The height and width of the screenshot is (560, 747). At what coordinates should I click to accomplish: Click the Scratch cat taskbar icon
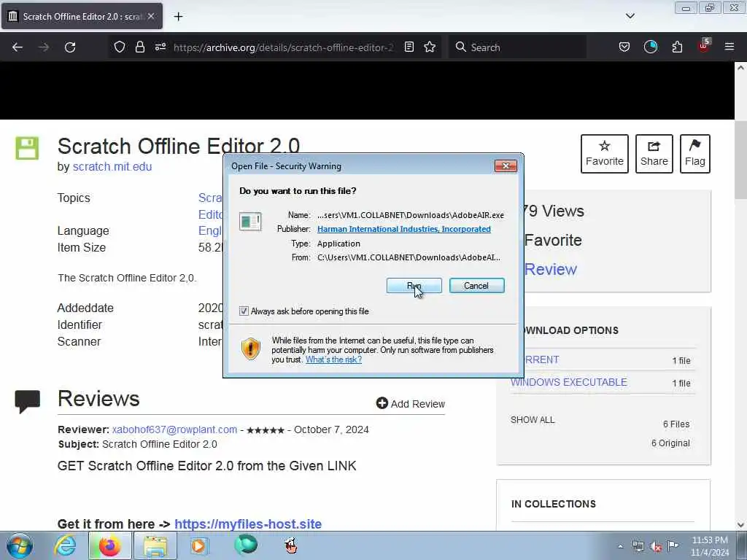pos(290,545)
